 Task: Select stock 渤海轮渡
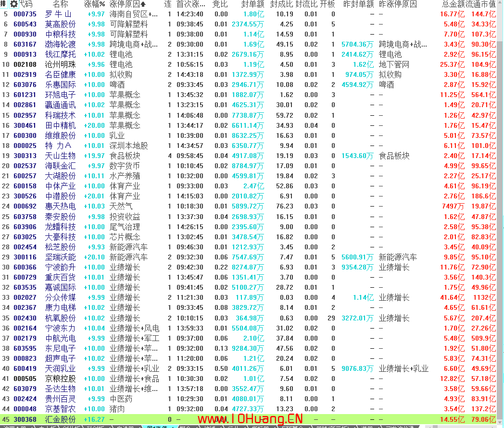click(x=61, y=44)
